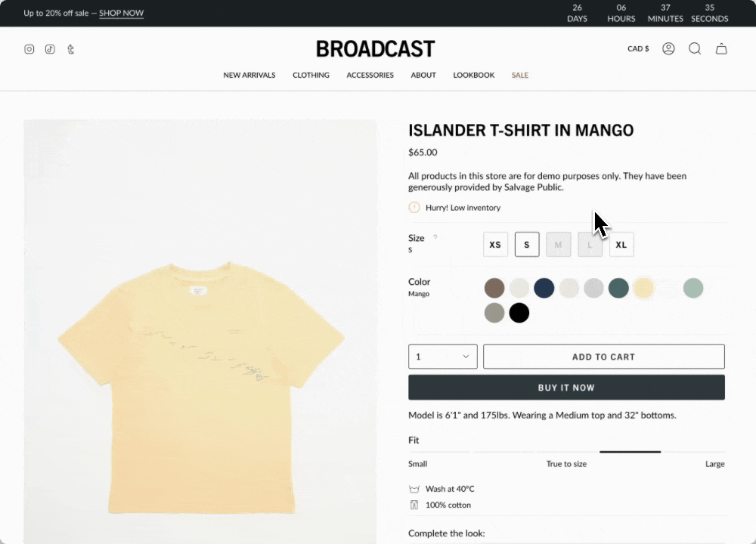
Task: Follow the Shop Now link in the banner
Action: click(x=122, y=13)
